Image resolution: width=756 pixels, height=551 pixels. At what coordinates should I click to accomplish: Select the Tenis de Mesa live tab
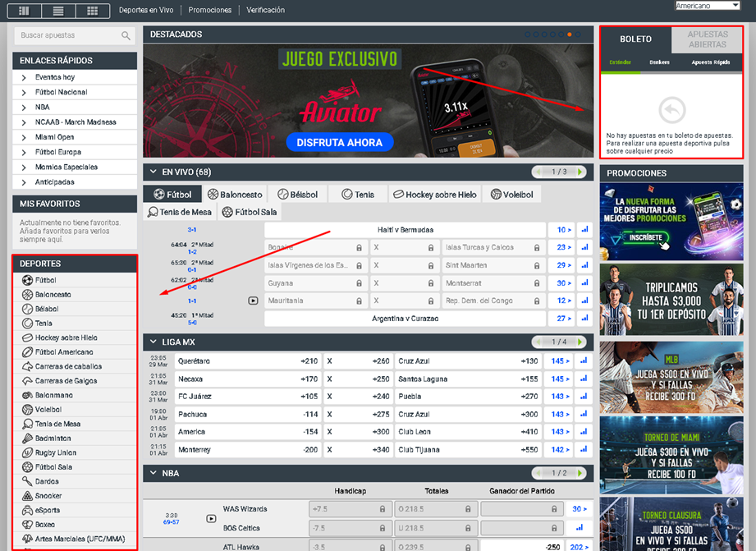point(180,212)
